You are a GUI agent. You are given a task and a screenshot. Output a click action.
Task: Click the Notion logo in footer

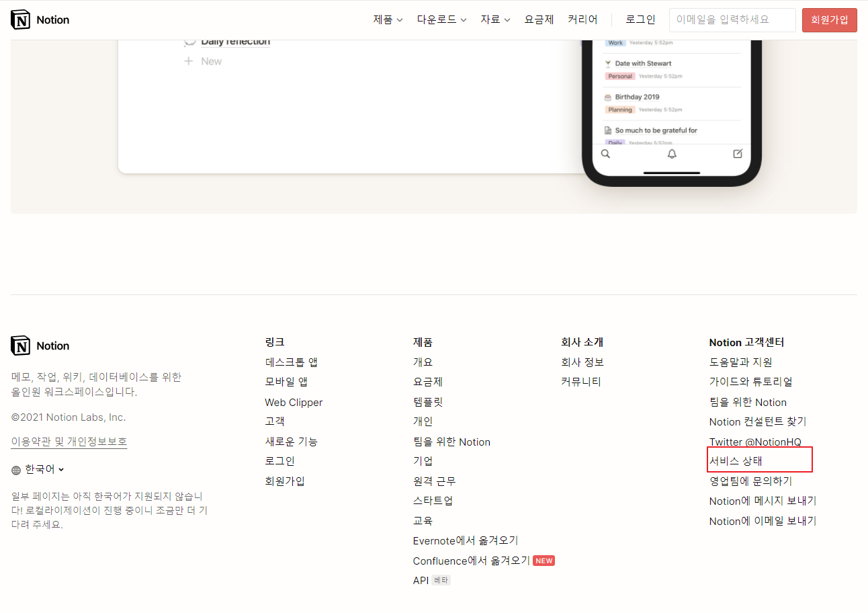[40, 345]
